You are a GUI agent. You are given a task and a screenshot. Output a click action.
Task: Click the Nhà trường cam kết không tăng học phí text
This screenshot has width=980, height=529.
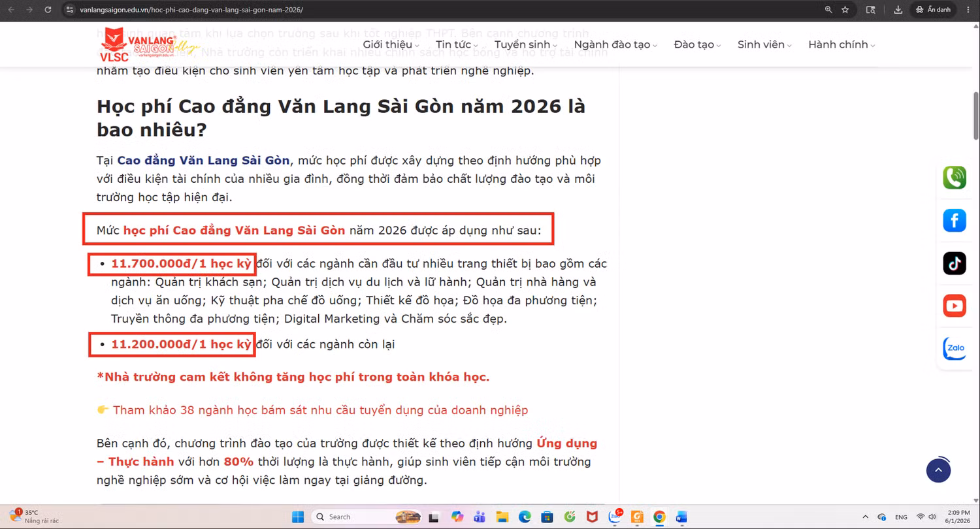coord(293,377)
